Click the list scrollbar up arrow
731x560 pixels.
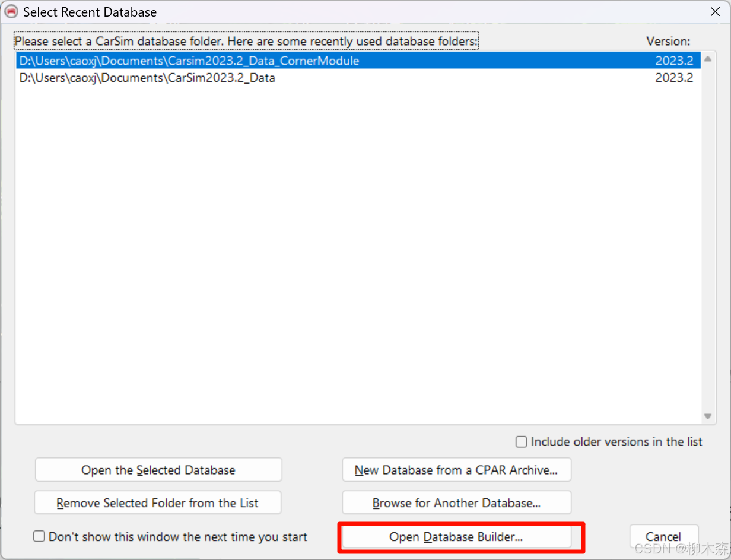point(707,59)
